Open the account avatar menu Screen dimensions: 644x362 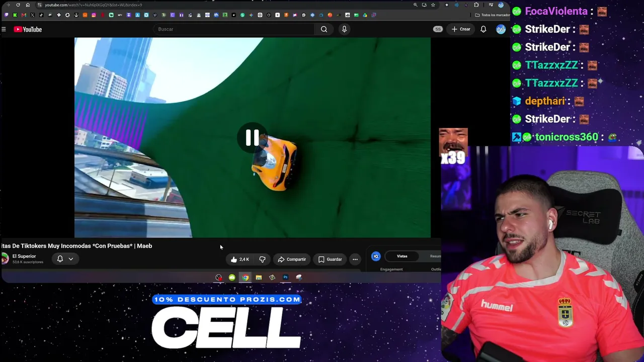tap(500, 29)
